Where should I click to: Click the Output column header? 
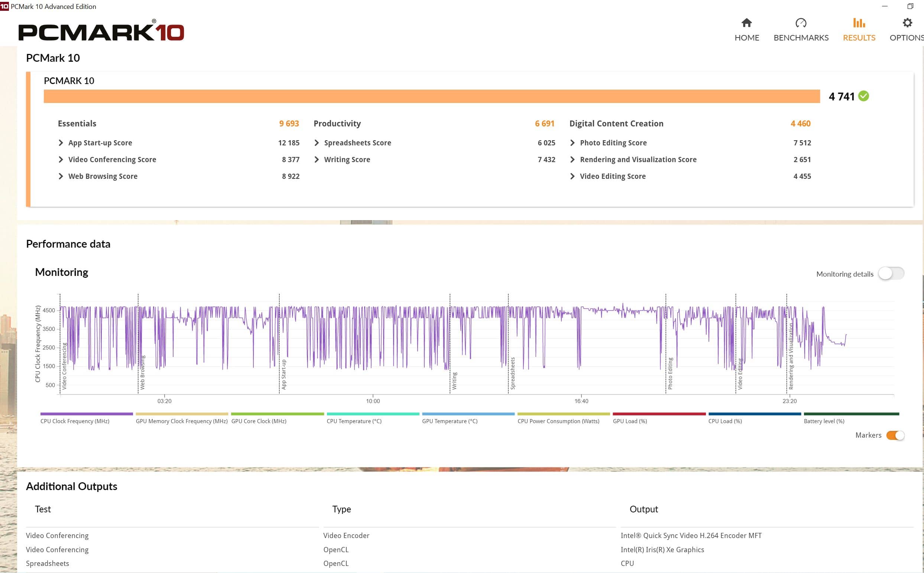pyautogui.click(x=643, y=509)
